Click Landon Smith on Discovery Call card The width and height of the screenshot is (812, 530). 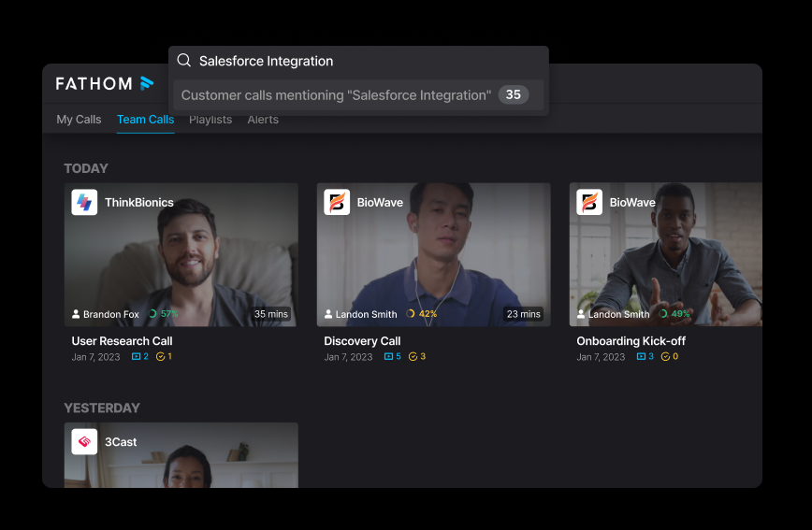coord(366,314)
